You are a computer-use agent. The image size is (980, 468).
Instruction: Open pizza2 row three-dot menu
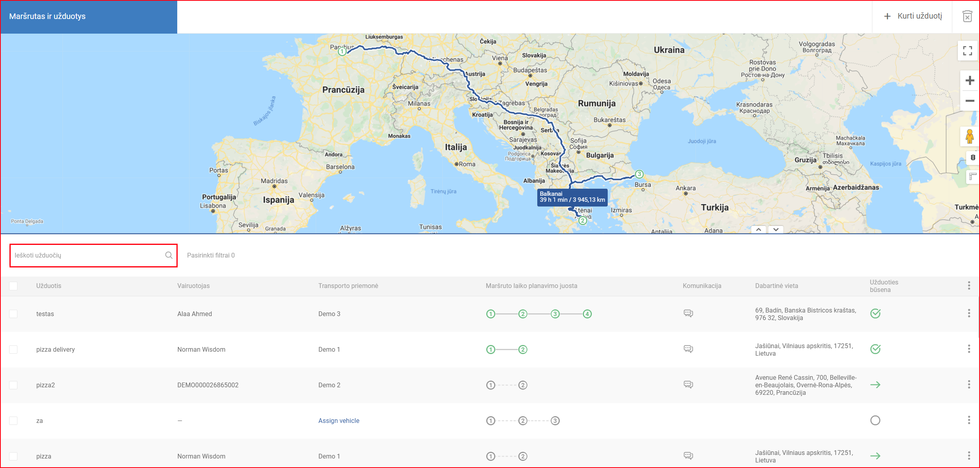[x=969, y=385]
